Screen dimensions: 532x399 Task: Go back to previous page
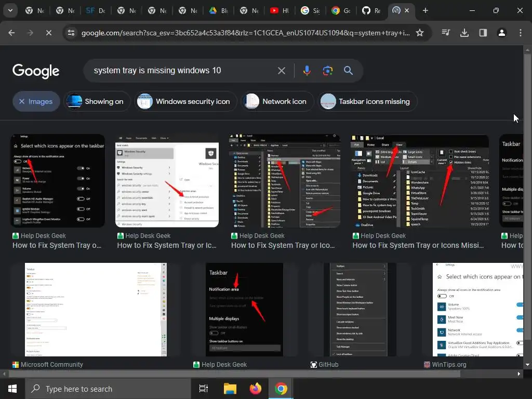point(11,33)
